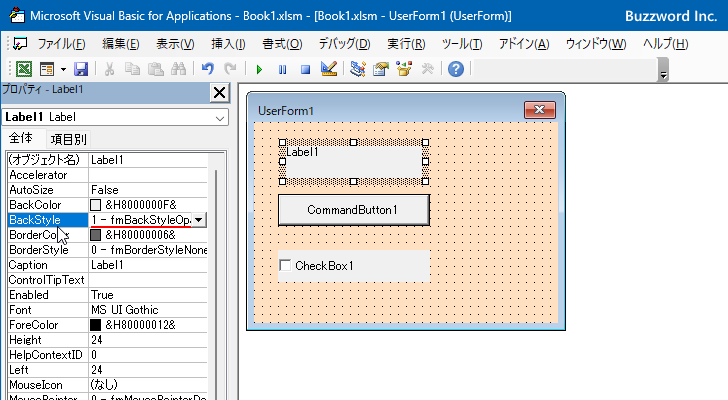728x400 pixels.
Task: Open the Label1 object selector combo box
Action: tap(115, 117)
